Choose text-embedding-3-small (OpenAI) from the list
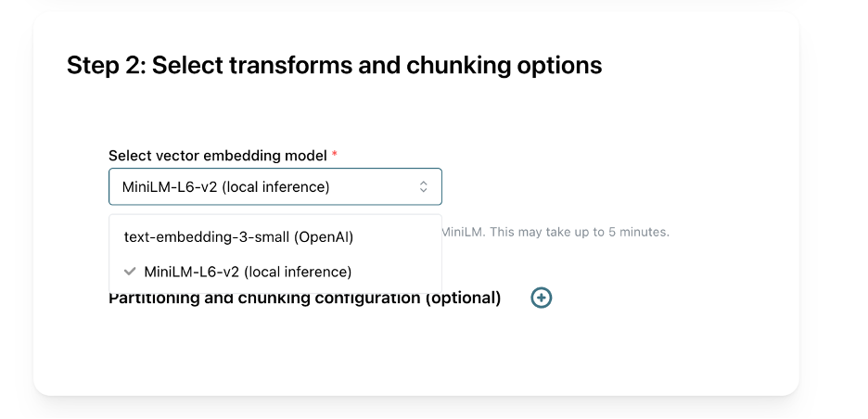868x419 pixels. pos(238,236)
